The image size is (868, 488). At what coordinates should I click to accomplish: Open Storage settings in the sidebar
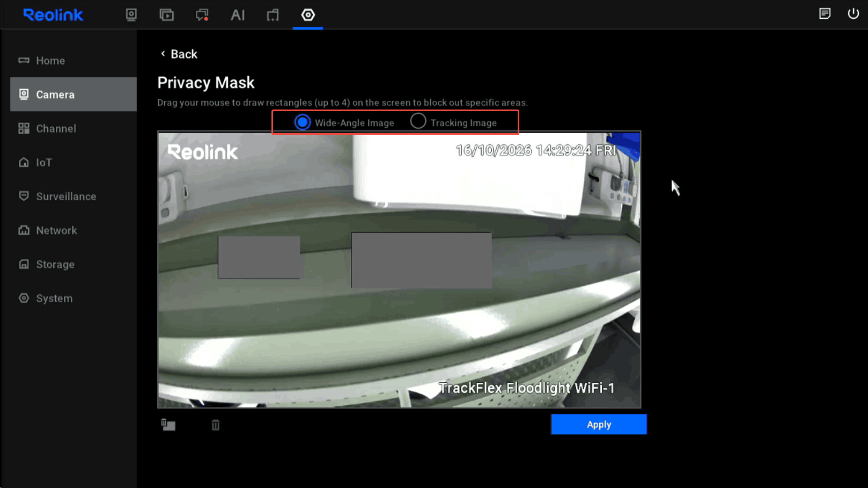[x=73, y=264]
